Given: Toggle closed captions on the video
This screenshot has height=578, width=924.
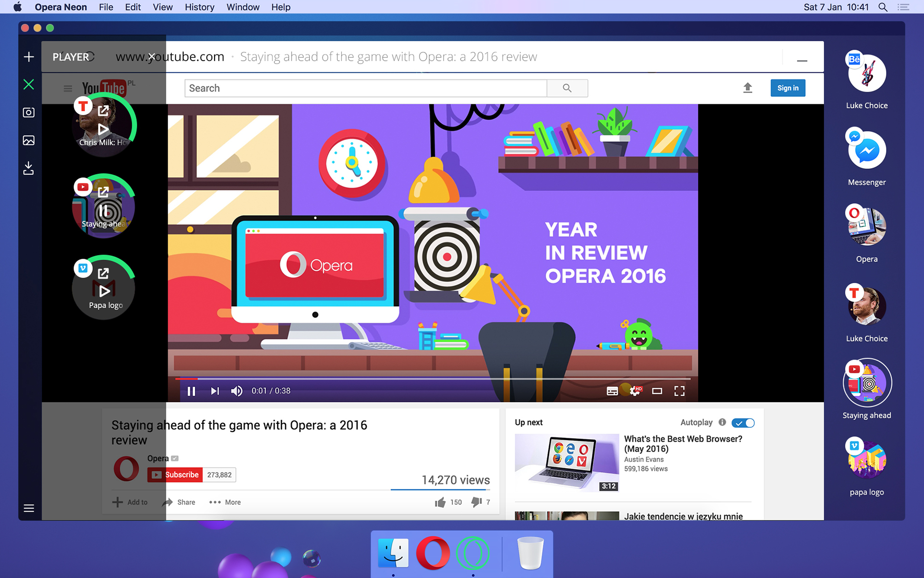Looking at the screenshot, I should [x=612, y=391].
